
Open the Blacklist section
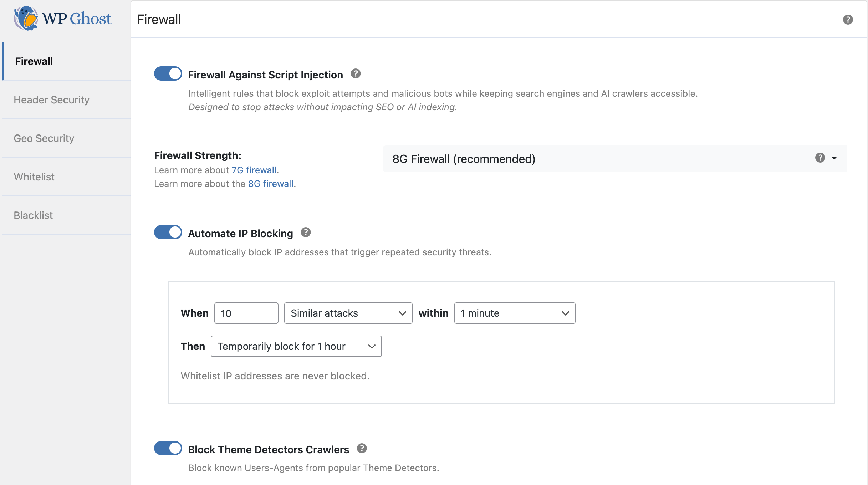point(33,215)
